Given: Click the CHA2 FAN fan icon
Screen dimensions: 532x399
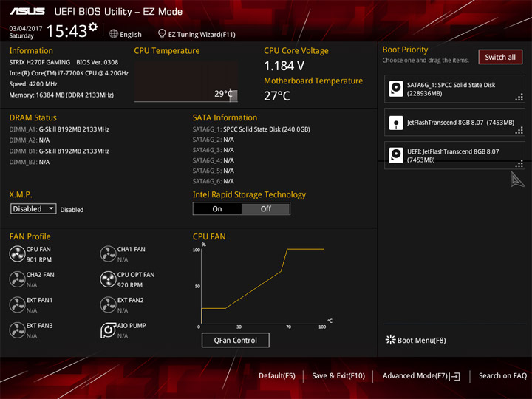Looking at the screenshot, I should point(17,279).
